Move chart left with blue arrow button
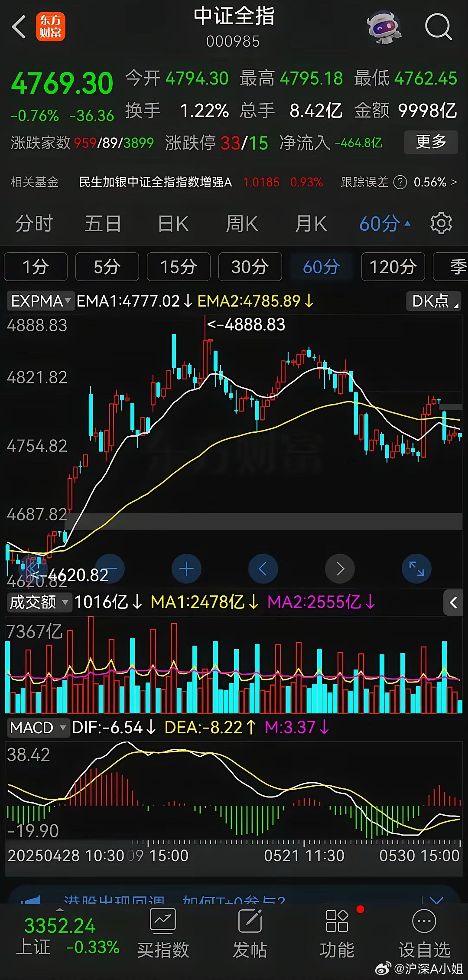 pos(263,568)
